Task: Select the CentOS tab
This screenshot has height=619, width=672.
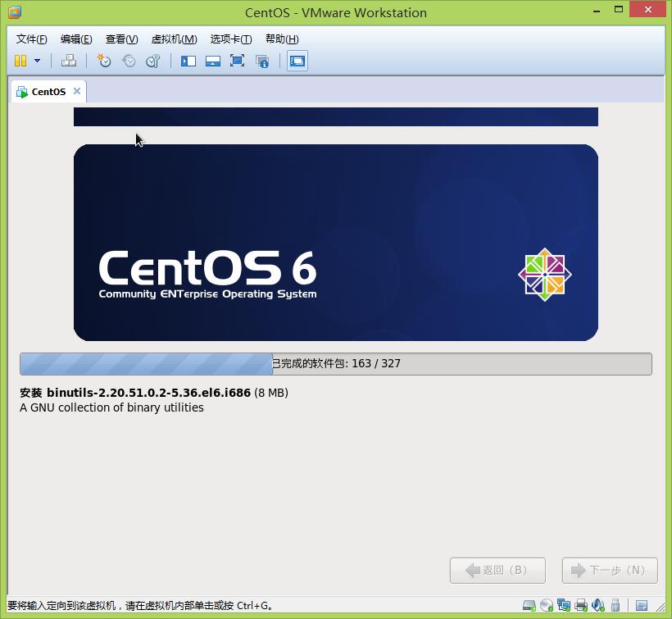Action: pyautogui.click(x=47, y=91)
